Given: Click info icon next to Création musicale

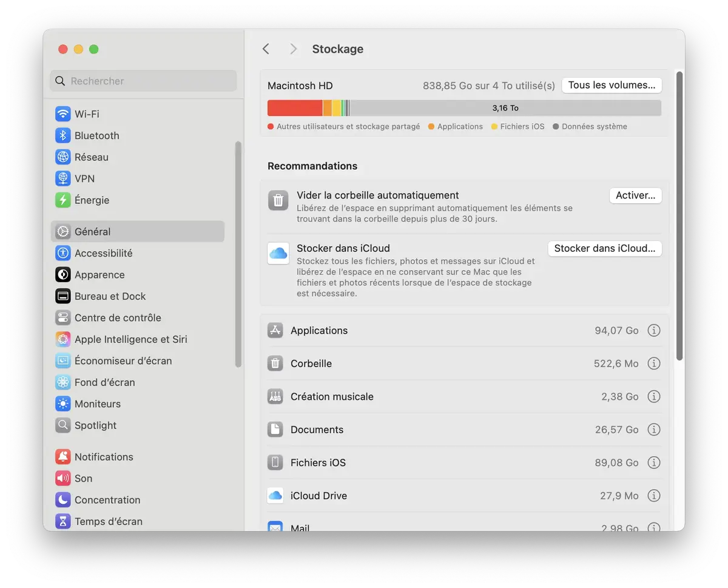Looking at the screenshot, I should tap(653, 396).
